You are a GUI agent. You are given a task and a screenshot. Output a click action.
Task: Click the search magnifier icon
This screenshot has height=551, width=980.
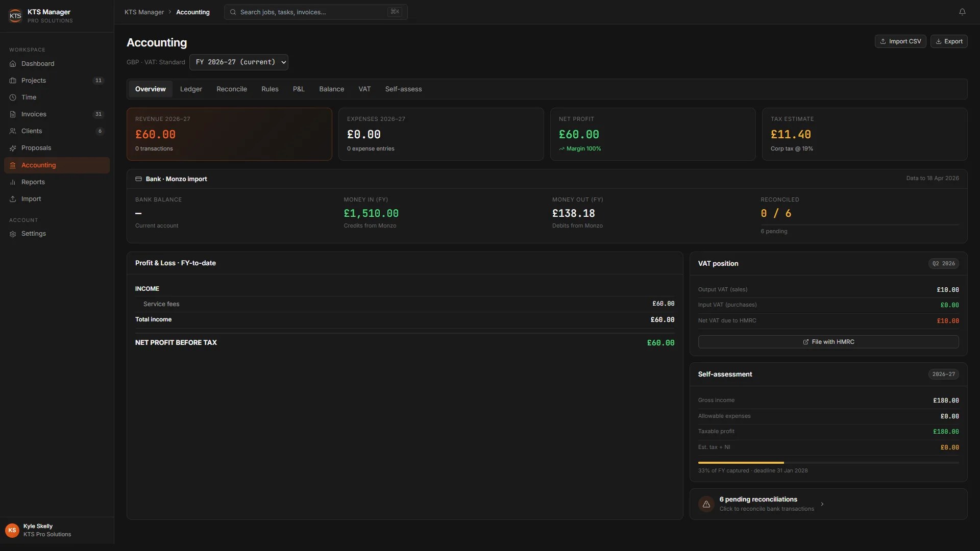pyautogui.click(x=233, y=12)
